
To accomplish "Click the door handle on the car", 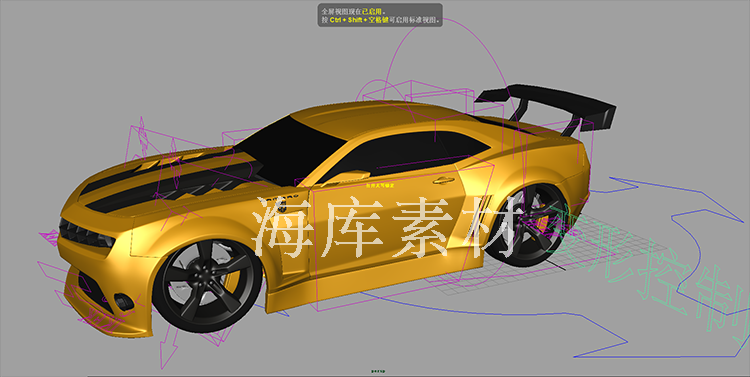I will click(x=443, y=180).
